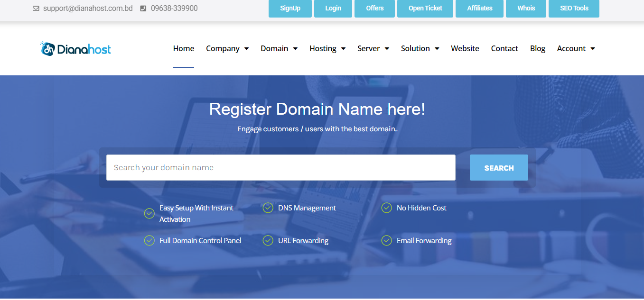
Task: Click the 'Email Forwarding' text
Action: point(424,241)
